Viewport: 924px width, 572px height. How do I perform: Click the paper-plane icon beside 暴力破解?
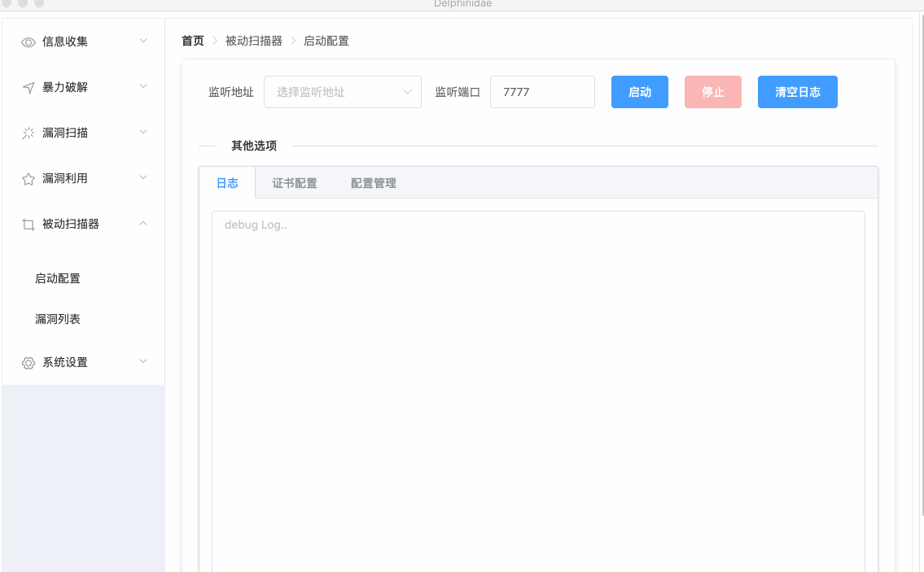click(28, 88)
